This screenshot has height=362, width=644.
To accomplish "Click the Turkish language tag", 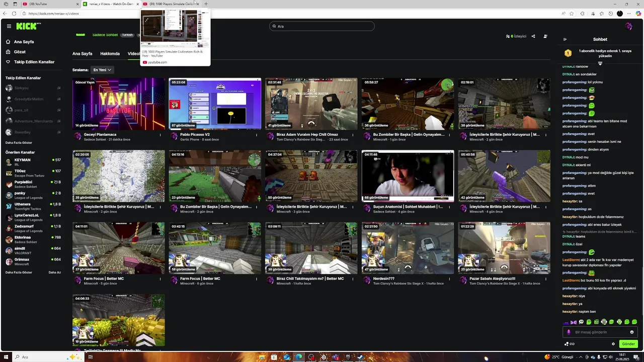I will point(127,35).
